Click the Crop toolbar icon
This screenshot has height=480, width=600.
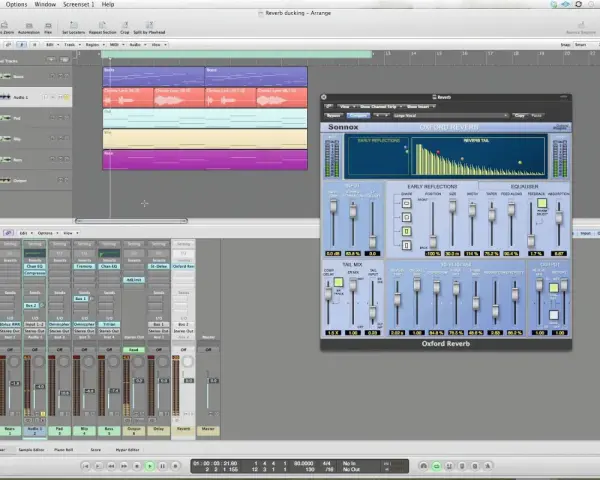click(x=125, y=28)
